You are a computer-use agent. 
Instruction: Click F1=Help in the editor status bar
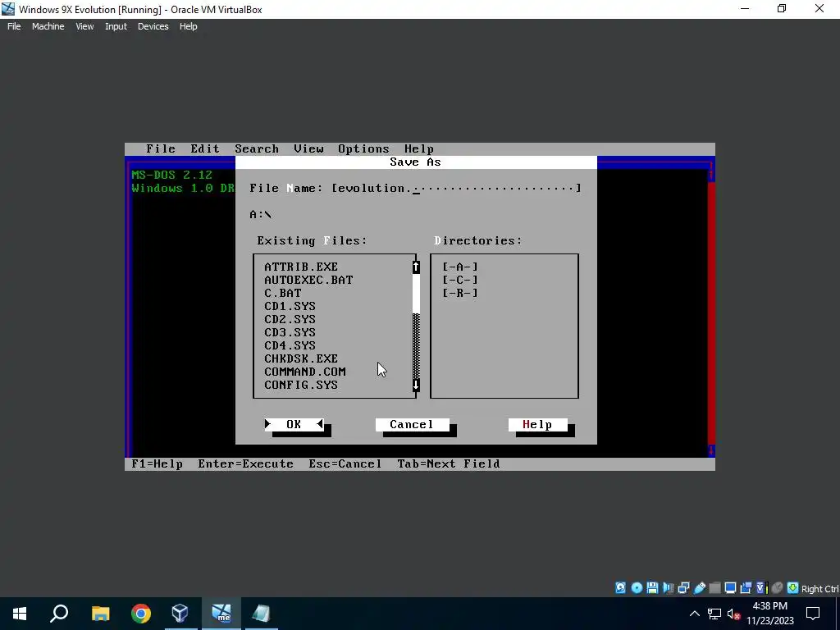(x=157, y=464)
